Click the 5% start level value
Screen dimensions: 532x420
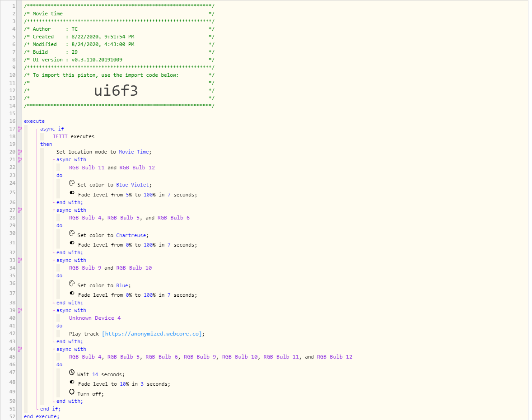tap(129, 195)
